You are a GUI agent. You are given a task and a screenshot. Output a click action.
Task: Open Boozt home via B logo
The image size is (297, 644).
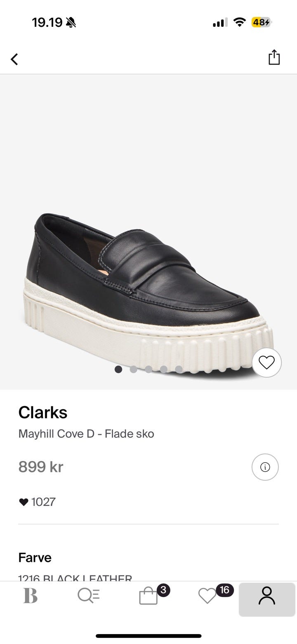31,596
